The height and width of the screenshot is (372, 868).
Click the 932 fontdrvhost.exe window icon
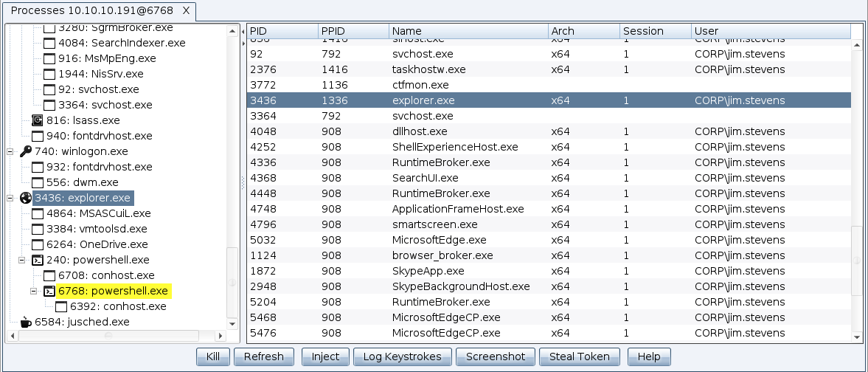[x=38, y=167]
